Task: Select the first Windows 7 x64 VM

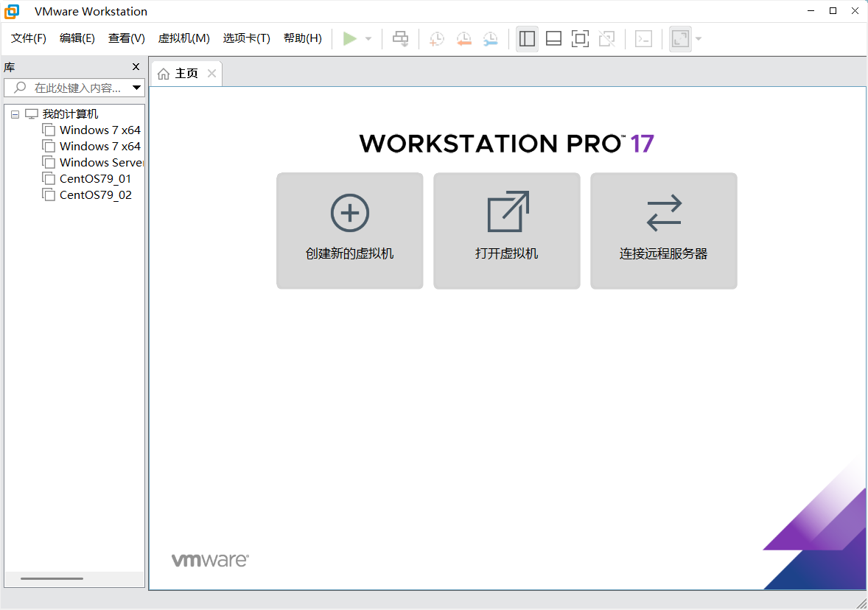Action: click(x=100, y=130)
